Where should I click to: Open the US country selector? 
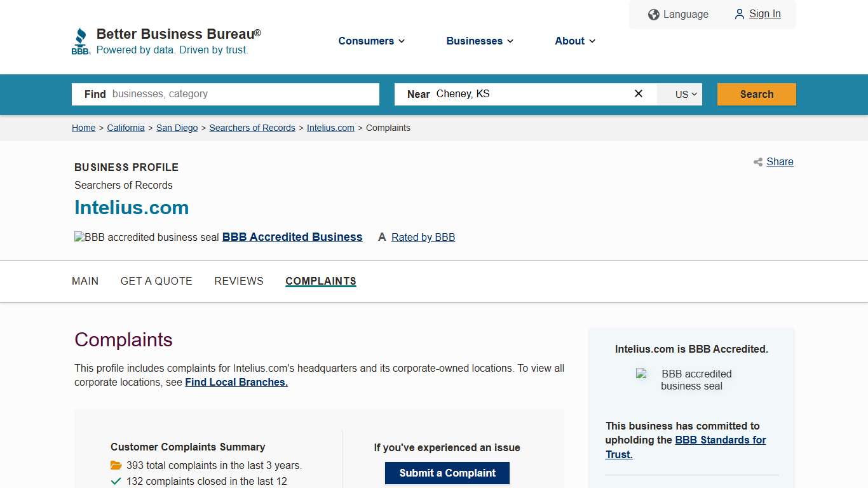tap(679, 93)
